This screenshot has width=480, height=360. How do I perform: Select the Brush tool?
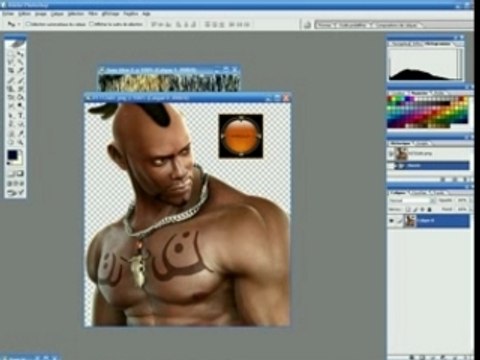tap(20, 80)
